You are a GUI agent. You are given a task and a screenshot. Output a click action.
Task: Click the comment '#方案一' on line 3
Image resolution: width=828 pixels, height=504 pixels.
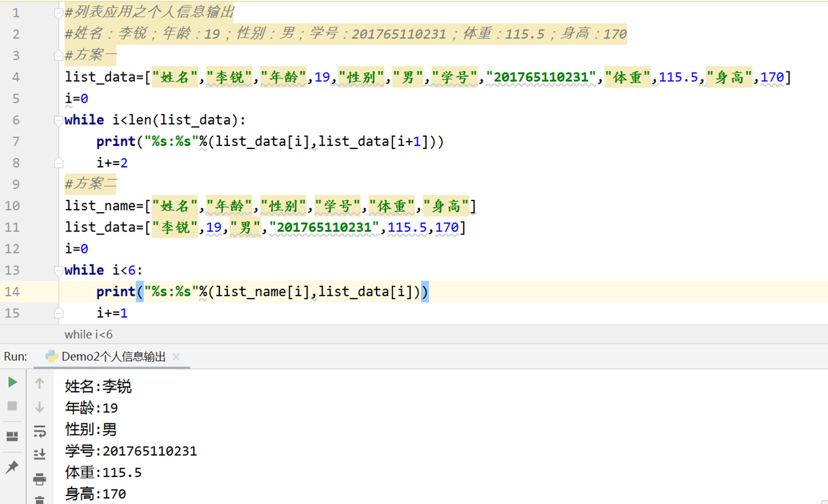90,55
